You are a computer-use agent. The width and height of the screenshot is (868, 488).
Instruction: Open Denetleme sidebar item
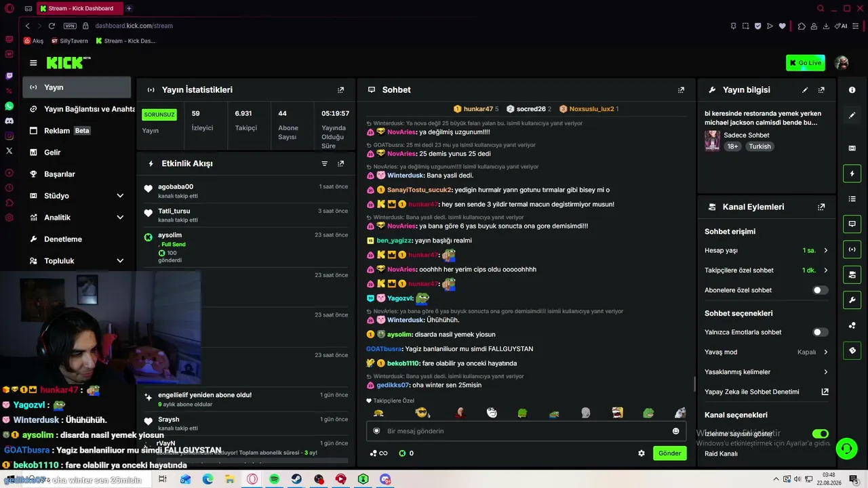pyautogui.click(x=77, y=239)
